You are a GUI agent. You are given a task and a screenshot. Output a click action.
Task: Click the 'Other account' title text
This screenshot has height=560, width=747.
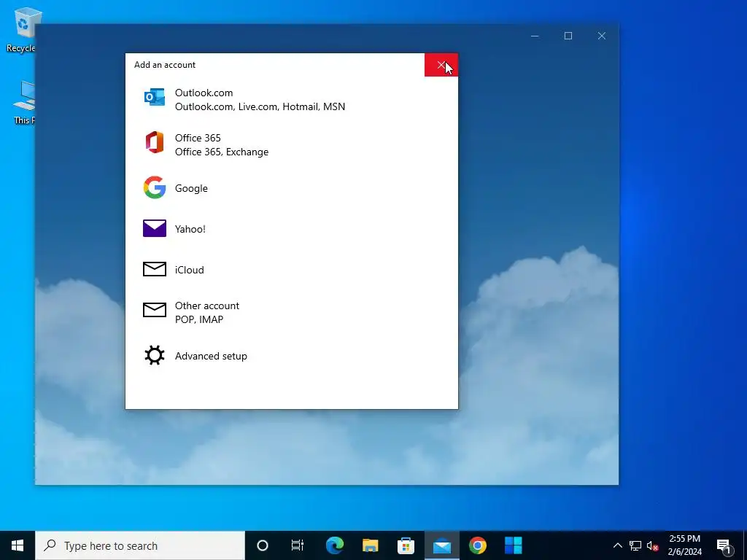[206, 306]
